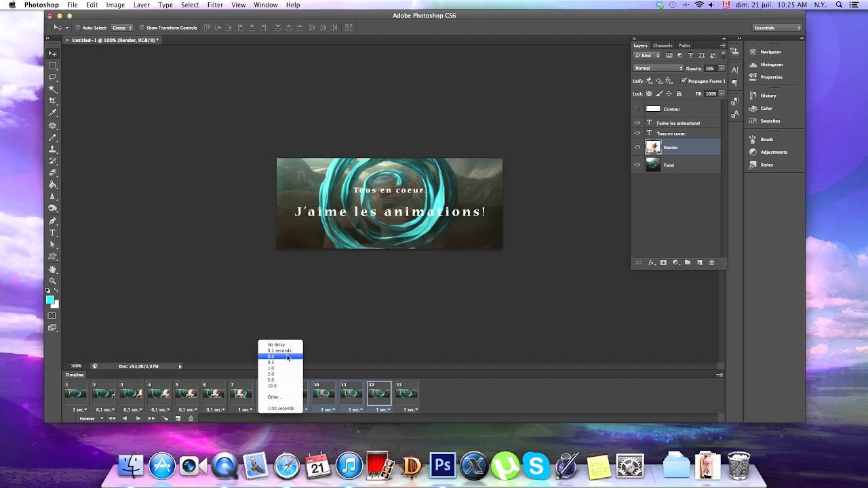Open the Swatches panel
868x488 pixels.
[770, 121]
